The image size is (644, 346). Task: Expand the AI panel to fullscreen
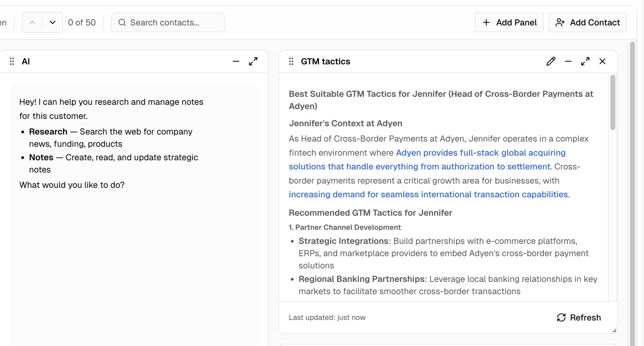coord(253,61)
